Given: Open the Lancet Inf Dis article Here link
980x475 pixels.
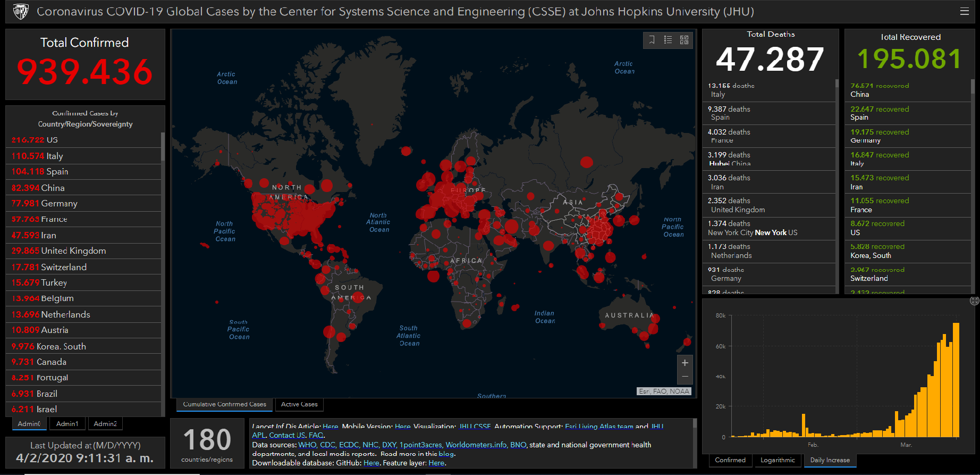Looking at the screenshot, I should point(330,427).
